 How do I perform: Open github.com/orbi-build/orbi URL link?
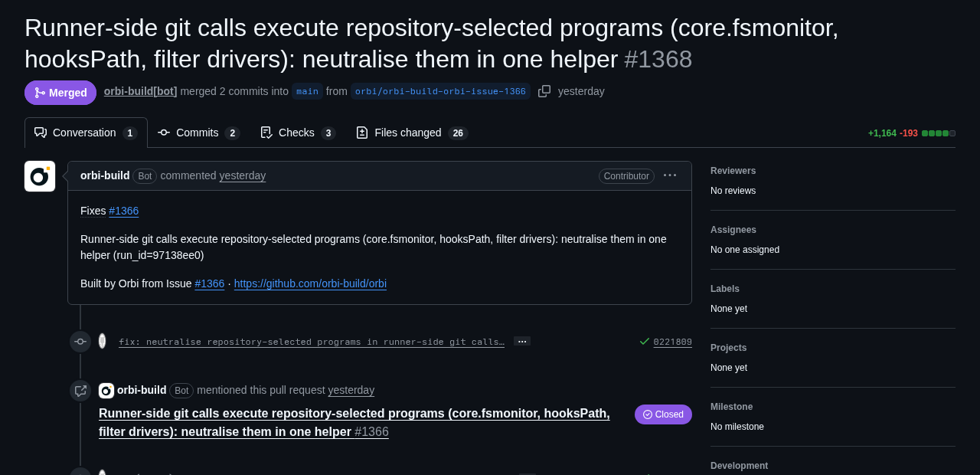pyautogui.click(x=310, y=283)
